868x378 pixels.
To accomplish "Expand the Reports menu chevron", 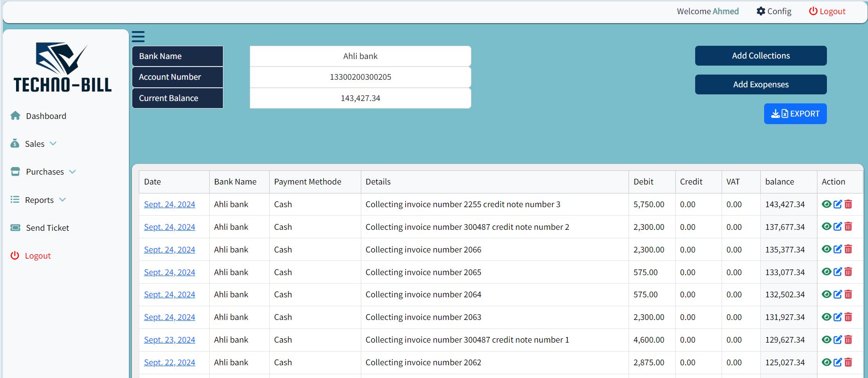I will [62, 200].
